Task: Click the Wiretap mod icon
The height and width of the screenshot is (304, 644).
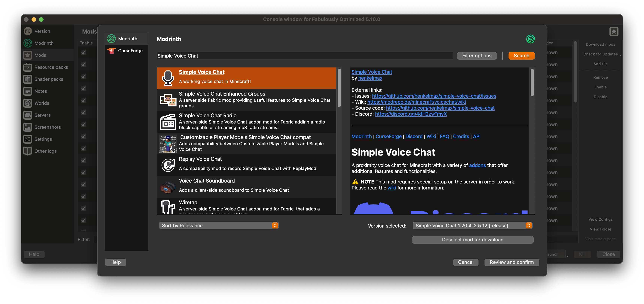Action: [x=168, y=207]
